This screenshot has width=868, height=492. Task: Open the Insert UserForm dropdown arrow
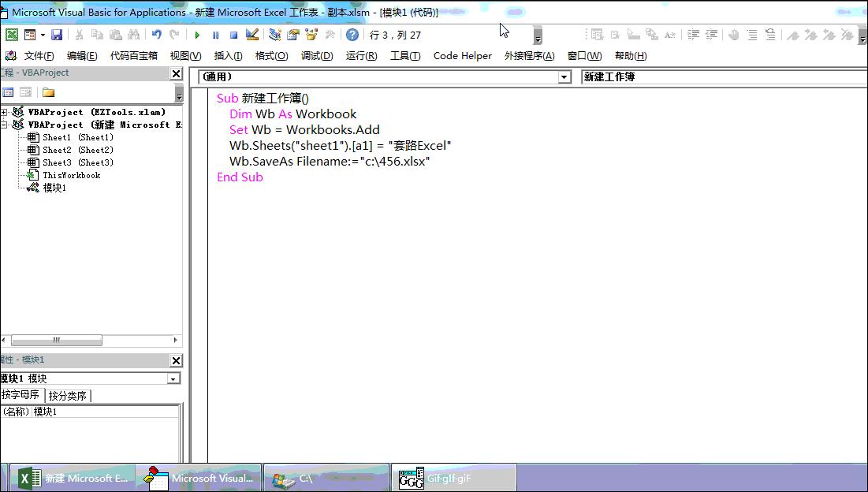(43, 35)
